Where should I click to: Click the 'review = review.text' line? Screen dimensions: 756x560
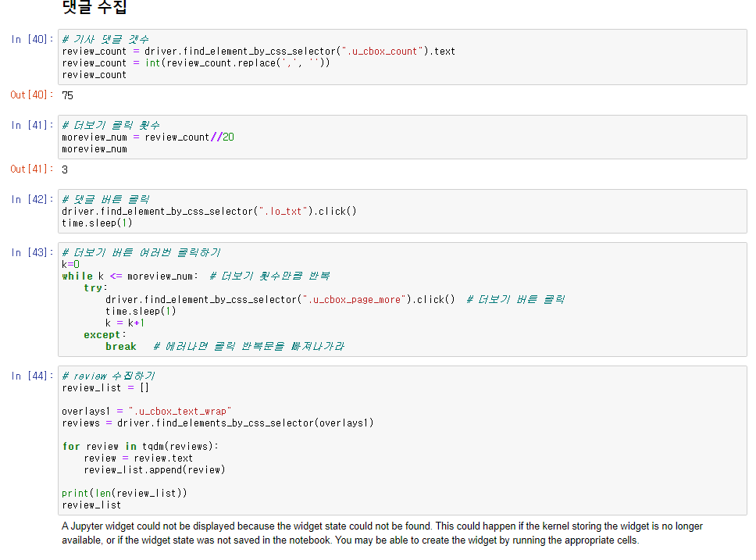tap(138, 458)
